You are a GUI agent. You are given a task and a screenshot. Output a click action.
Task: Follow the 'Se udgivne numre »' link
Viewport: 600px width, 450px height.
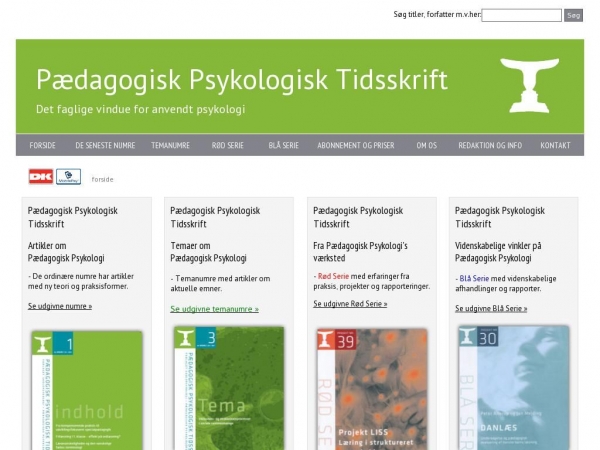point(60,306)
